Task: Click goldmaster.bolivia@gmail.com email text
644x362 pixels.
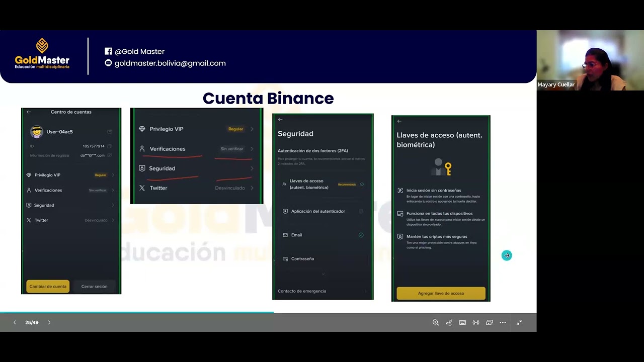Action: 170,63
